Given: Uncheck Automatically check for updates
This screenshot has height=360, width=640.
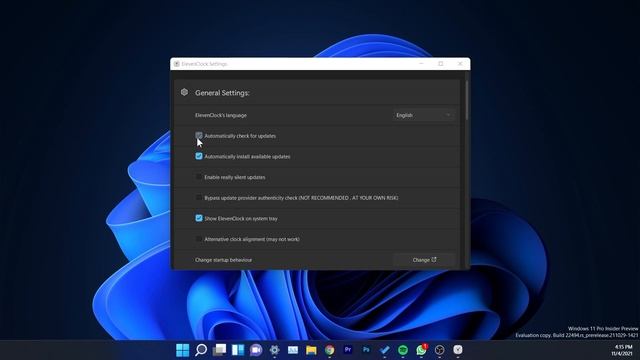Looking at the screenshot, I should click(199, 136).
